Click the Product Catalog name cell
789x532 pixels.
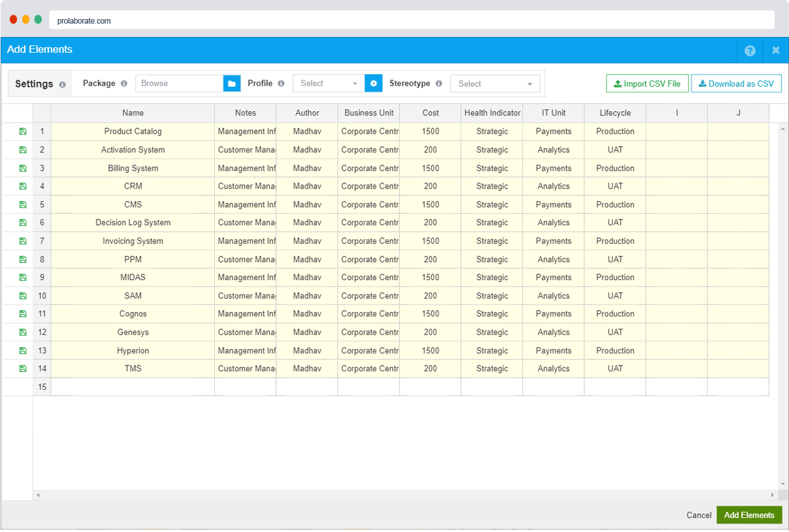pos(133,131)
